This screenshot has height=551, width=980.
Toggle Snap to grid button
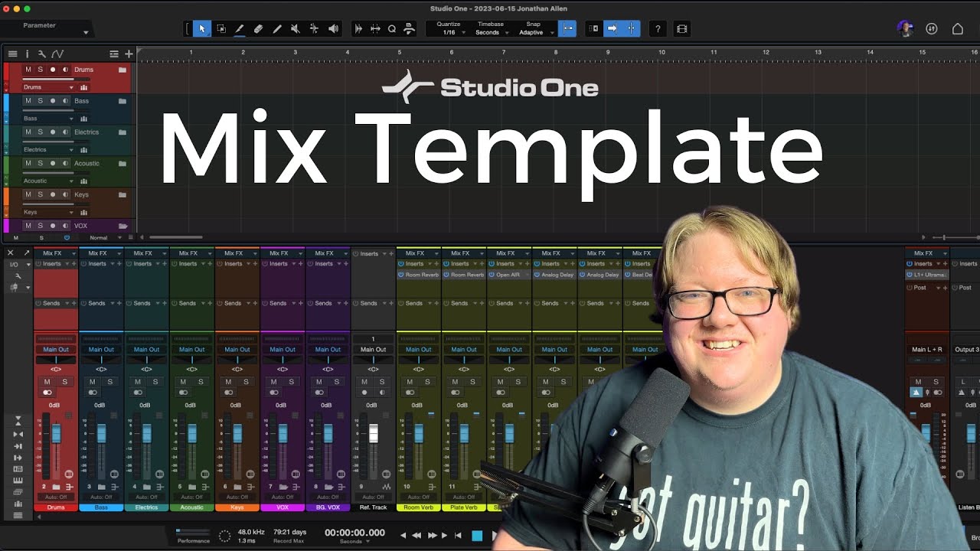pos(567,29)
